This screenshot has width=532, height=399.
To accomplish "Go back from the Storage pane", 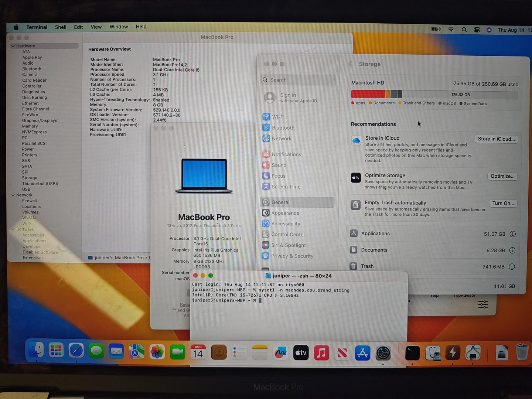I will point(350,64).
